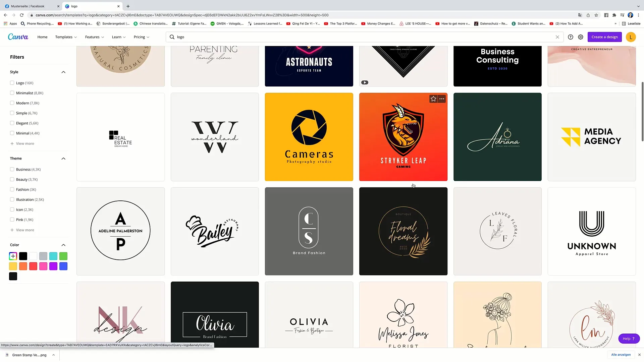
Task: Check the Icon theme filter
Action: pyautogui.click(x=12, y=209)
